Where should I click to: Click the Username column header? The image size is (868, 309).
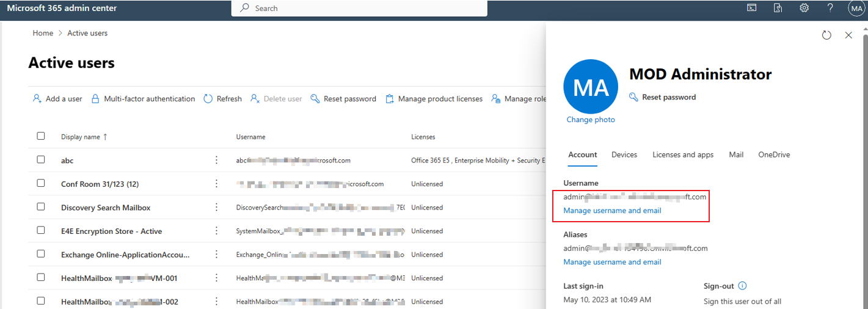tap(250, 137)
